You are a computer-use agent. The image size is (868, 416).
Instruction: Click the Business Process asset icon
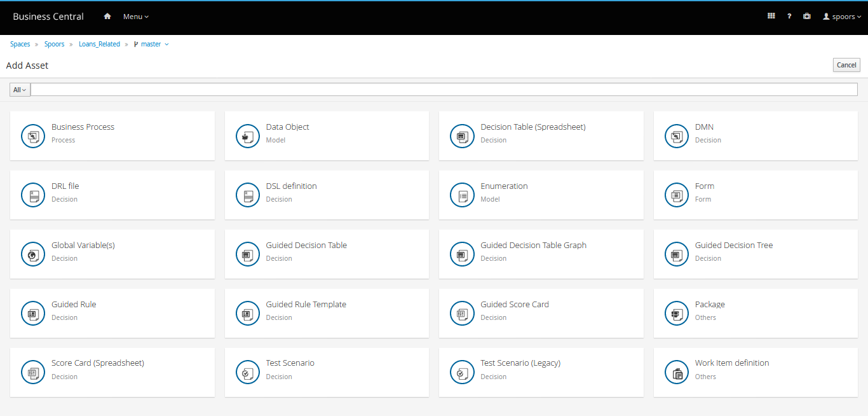[x=33, y=136]
